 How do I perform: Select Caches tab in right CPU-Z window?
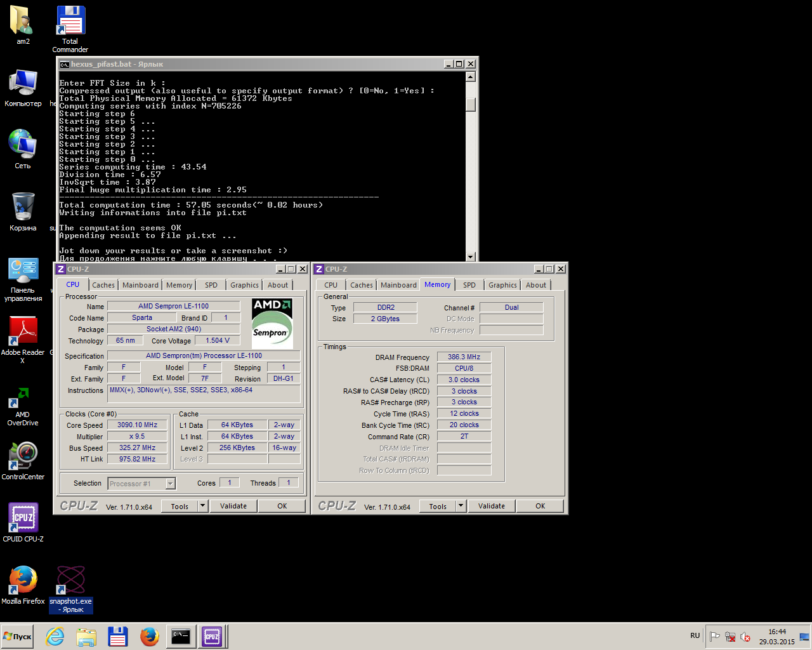362,285
